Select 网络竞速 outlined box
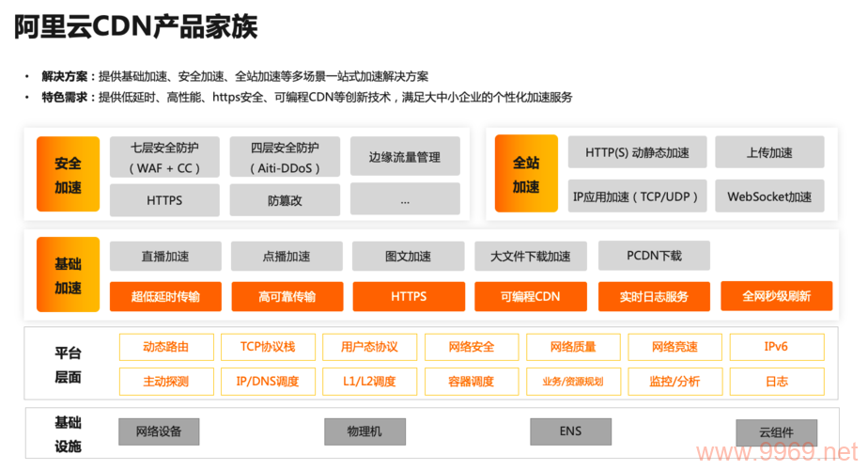The image size is (868, 470). coord(674,347)
